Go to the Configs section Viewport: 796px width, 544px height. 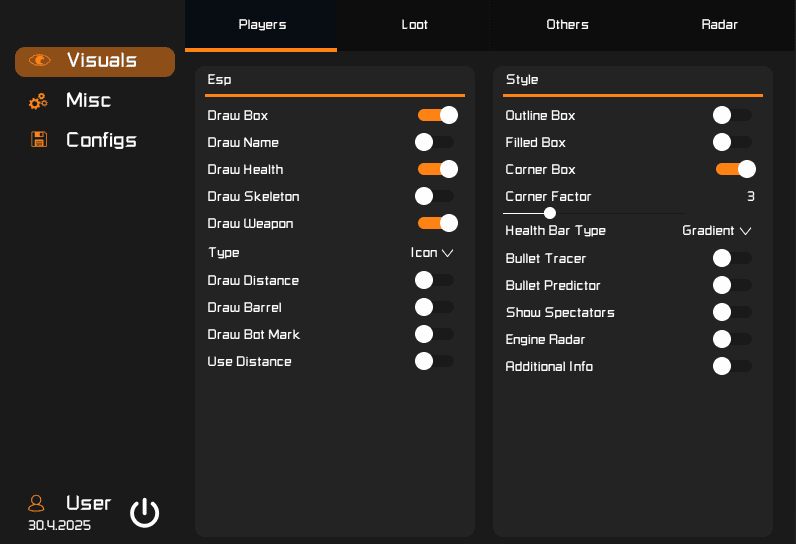(x=101, y=140)
